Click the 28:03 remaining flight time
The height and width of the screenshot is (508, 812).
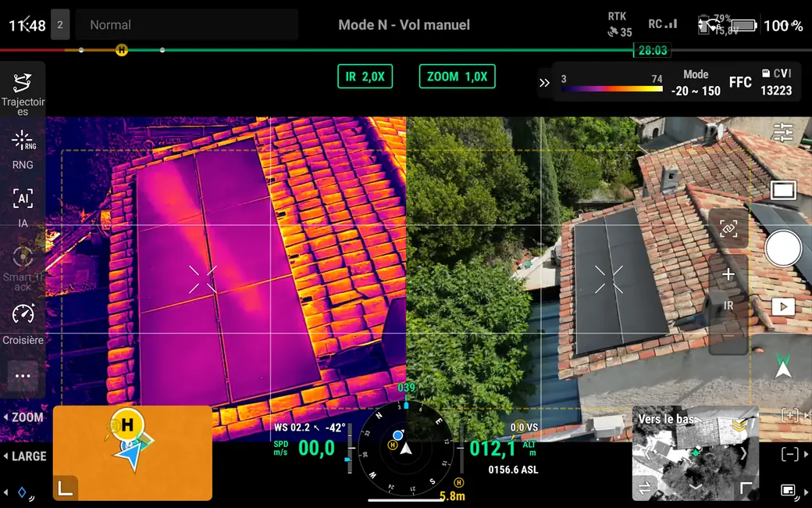(x=653, y=50)
